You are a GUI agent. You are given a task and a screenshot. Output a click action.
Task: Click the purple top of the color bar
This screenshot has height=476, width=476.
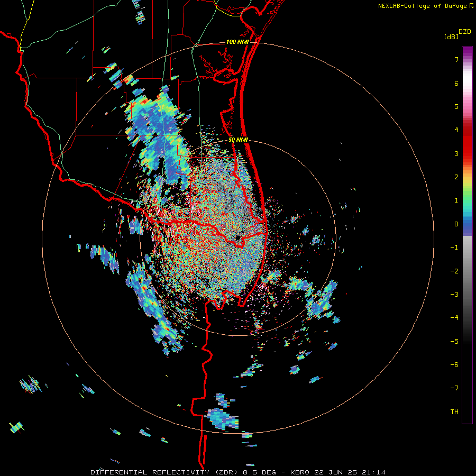coord(467,52)
